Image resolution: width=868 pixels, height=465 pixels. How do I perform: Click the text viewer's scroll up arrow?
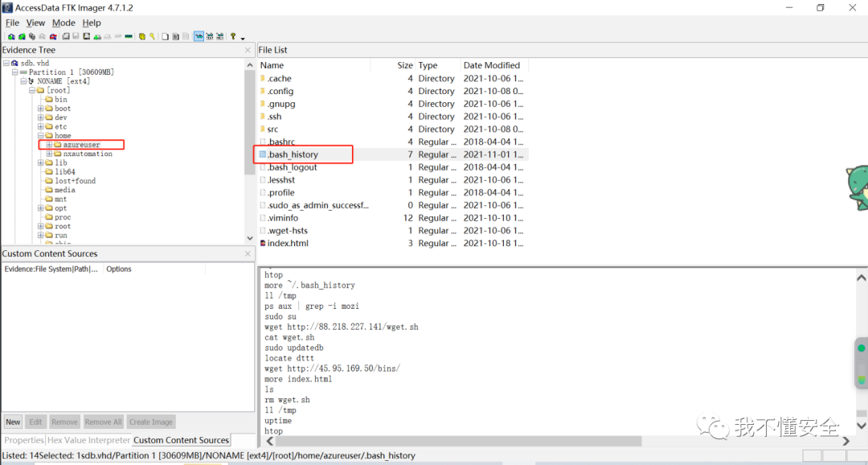pos(862,277)
